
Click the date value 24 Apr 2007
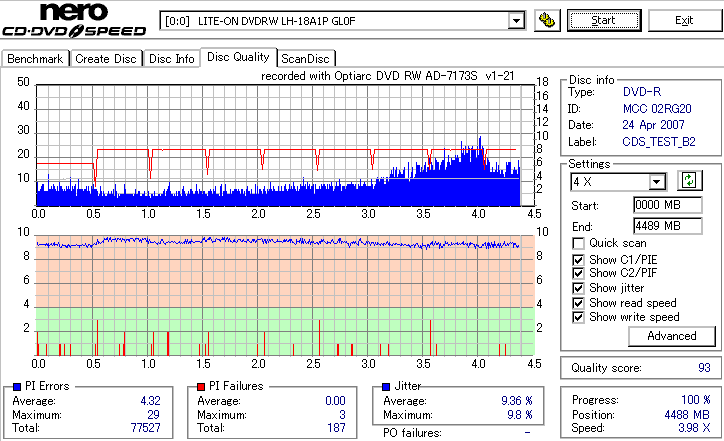[x=653, y=125]
